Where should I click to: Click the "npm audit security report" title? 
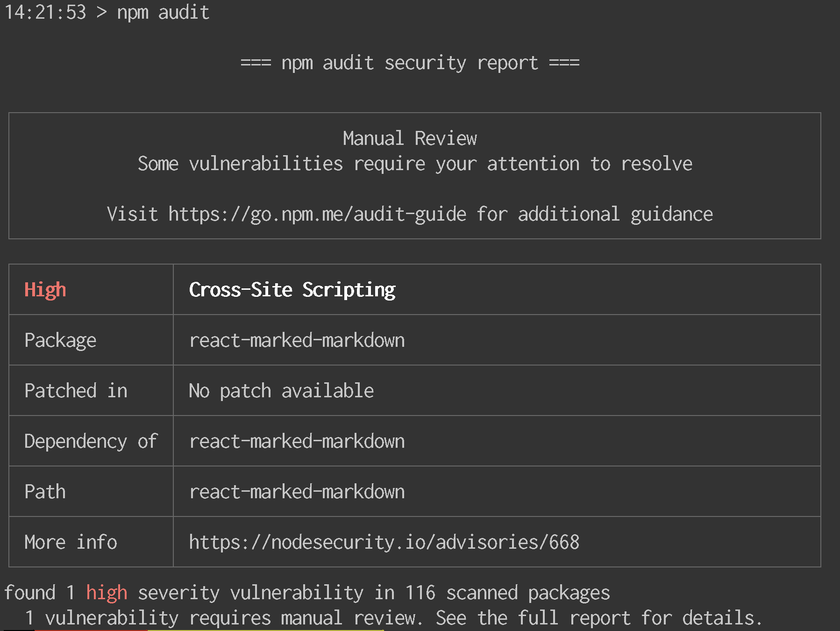(410, 63)
